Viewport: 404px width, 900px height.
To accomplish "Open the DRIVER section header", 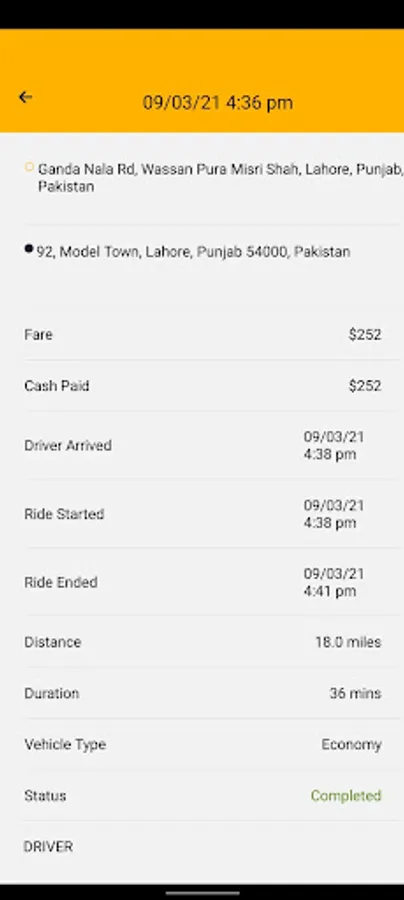I will (x=48, y=847).
